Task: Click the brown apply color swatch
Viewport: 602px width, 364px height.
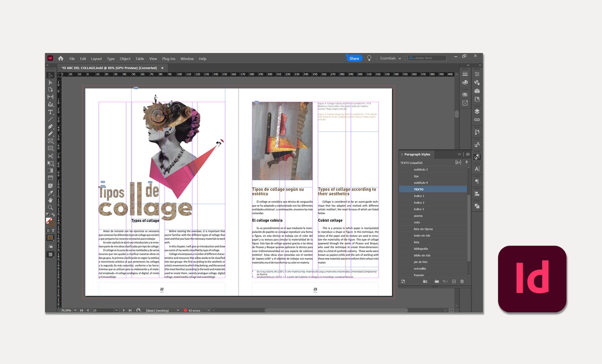Action: tap(50, 238)
